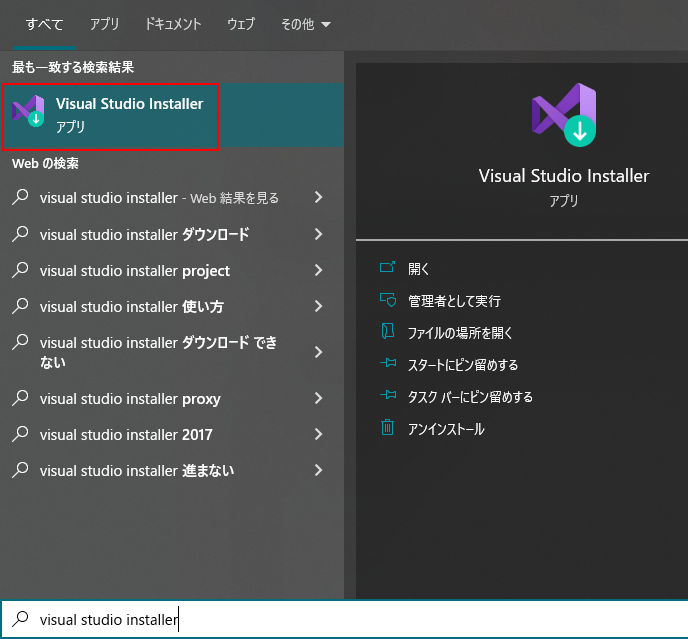Open web suggestion 'visual studio installer 使い方'
Image resolution: width=688 pixels, height=639 pixels.
(x=132, y=307)
